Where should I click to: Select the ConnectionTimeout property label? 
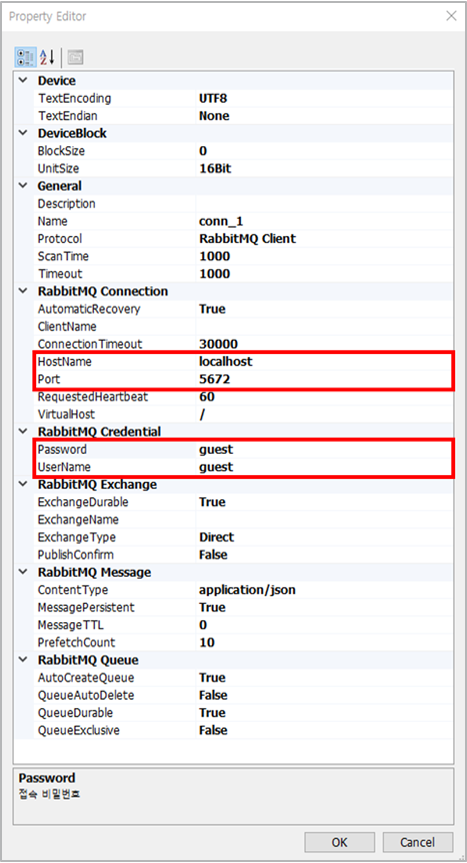coord(90,344)
